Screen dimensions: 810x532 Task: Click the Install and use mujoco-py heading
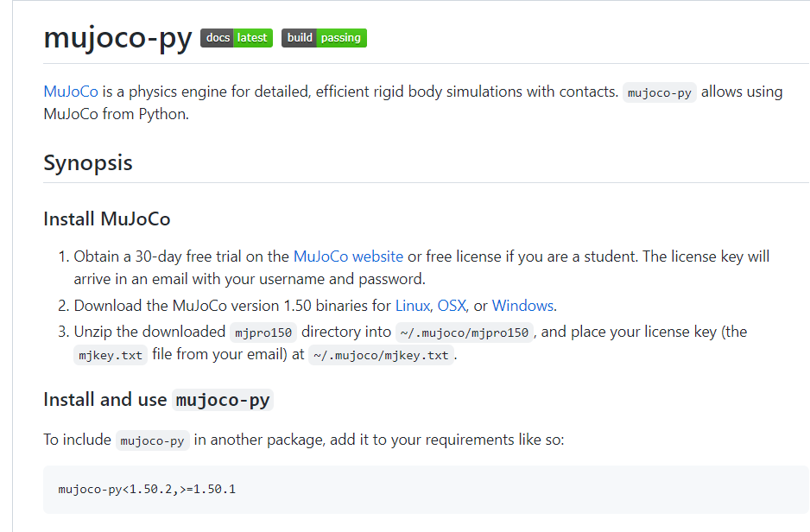159,400
